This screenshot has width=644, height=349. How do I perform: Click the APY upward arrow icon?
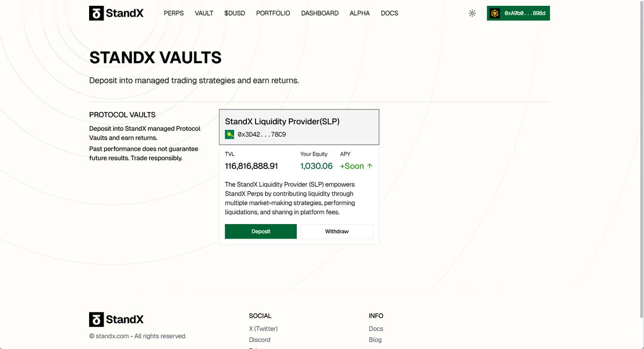[x=370, y=166]
